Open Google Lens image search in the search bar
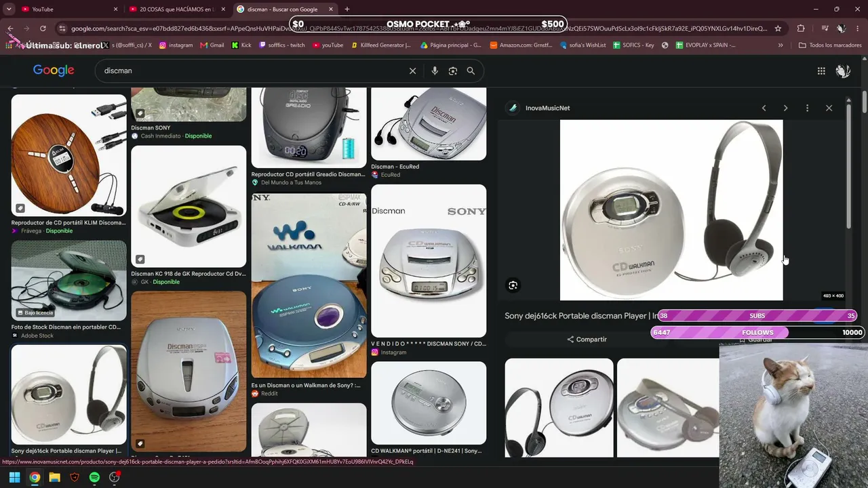This screenshot has height=488, width=868. coord(453,71)
